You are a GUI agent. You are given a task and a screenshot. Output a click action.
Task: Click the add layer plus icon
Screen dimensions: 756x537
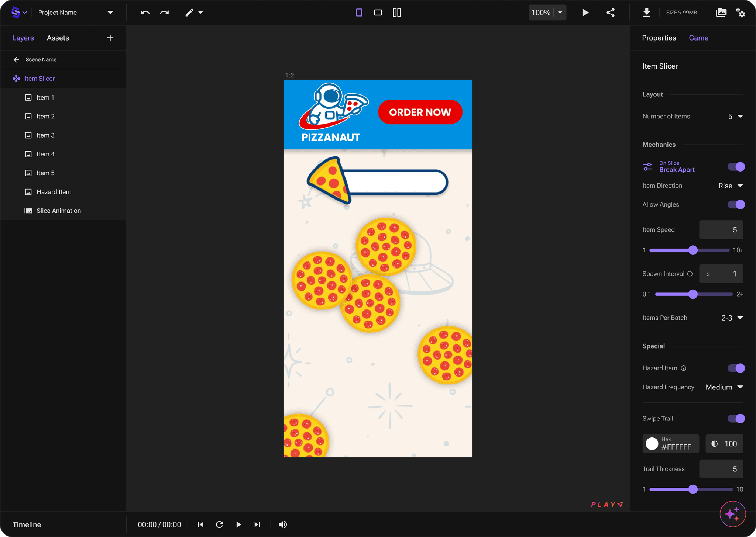pyautogui.click(x=110, y=38)
